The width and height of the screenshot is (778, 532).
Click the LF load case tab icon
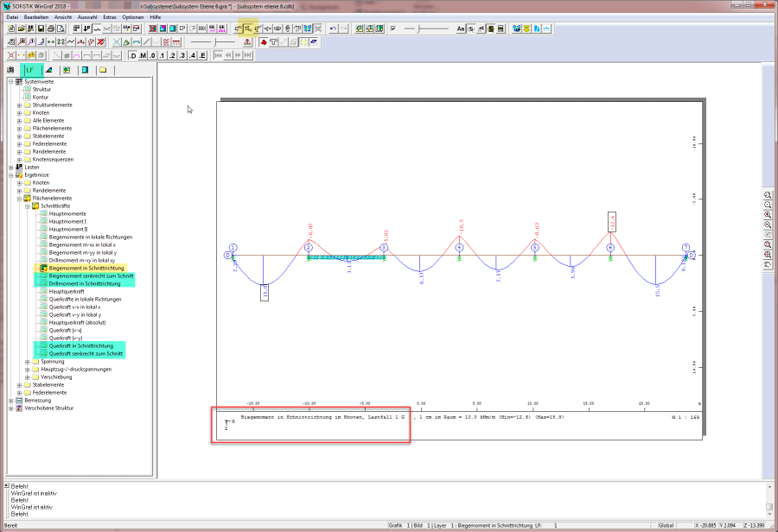click(30, 70)
